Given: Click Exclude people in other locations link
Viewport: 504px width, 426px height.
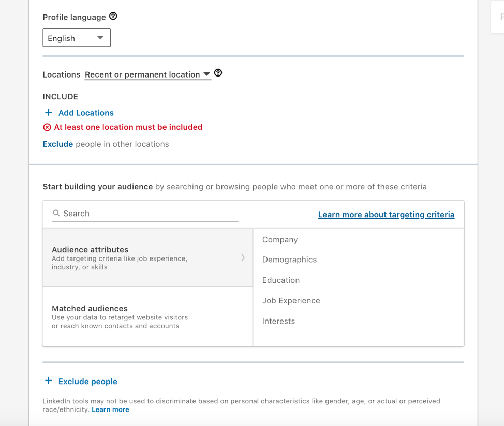Looking at the screenshot, I should (x=58, y=144).
